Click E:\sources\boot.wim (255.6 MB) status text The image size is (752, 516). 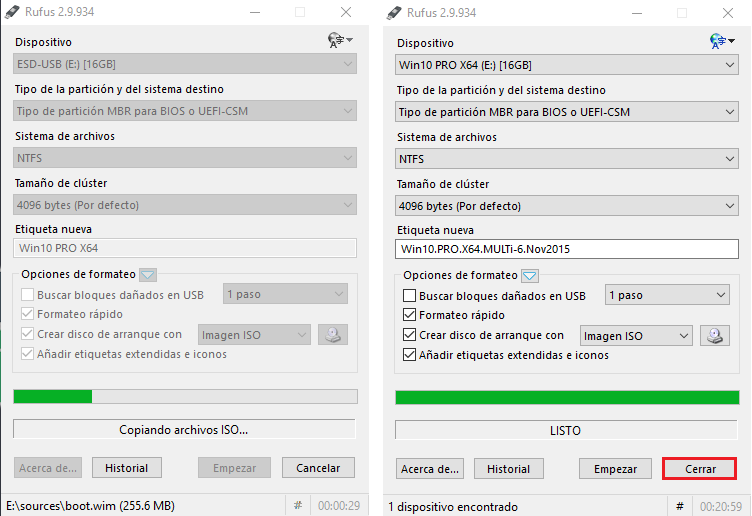tap(90, 505)
